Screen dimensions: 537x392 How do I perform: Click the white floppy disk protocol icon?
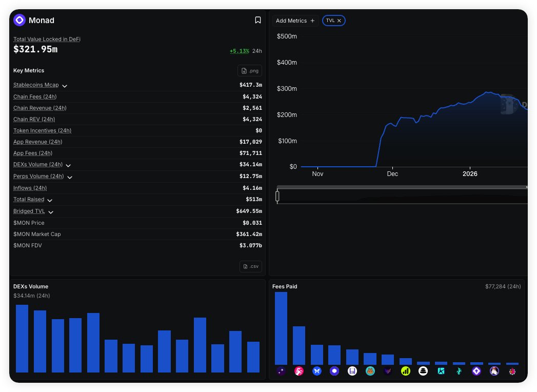pos(352,371)
